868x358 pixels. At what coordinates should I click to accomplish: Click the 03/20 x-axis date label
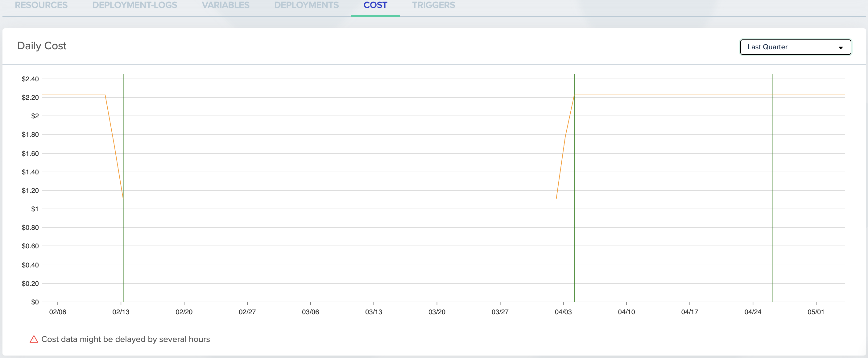coord(437,312)
